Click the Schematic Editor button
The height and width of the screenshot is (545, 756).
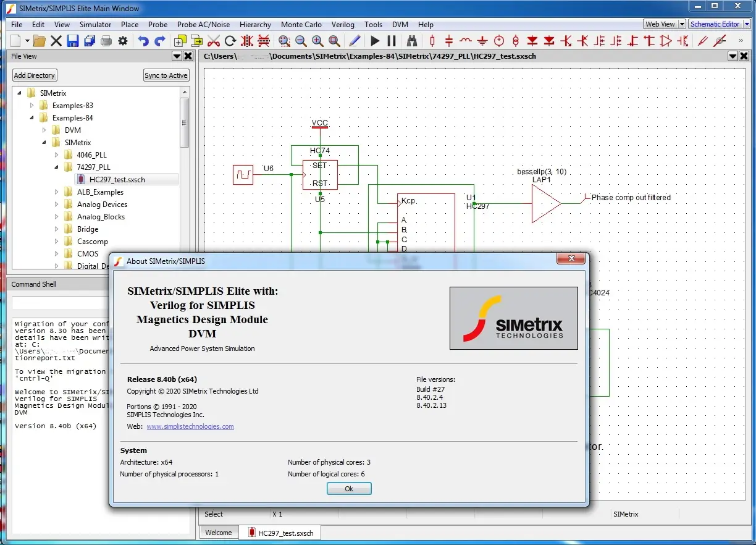pos(715,24)
